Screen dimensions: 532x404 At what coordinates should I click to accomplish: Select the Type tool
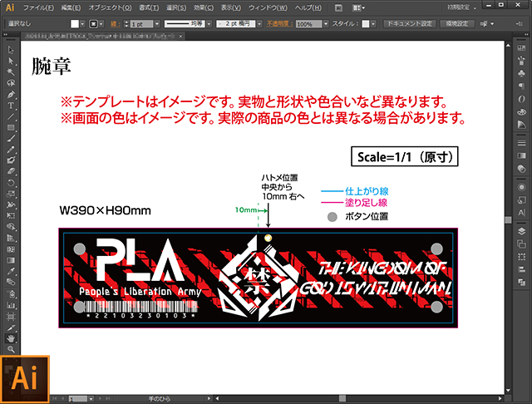click(11, 106)
